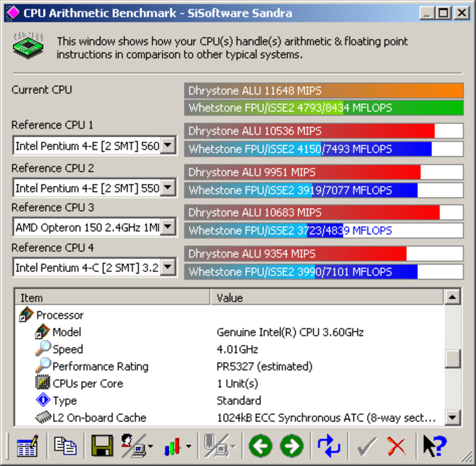Maximize the Sandra benchmark window

pos(443,13)
